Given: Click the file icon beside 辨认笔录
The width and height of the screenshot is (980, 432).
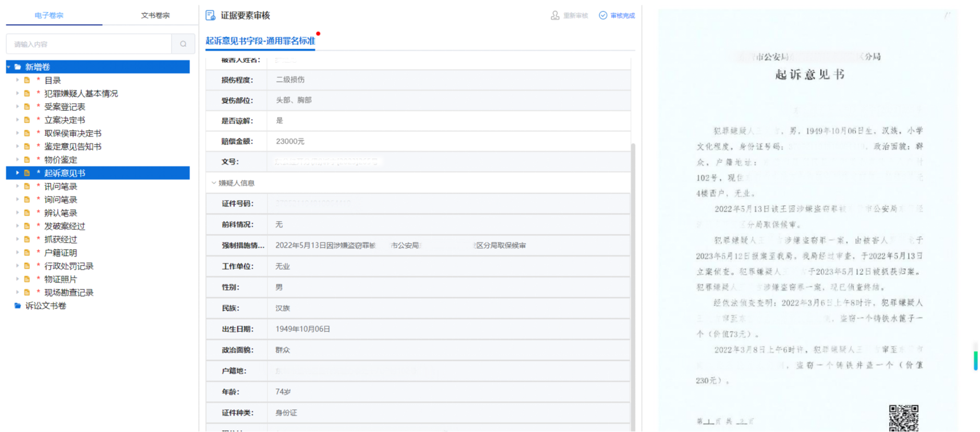Looking at the screenshot, I should click(27, 213).
